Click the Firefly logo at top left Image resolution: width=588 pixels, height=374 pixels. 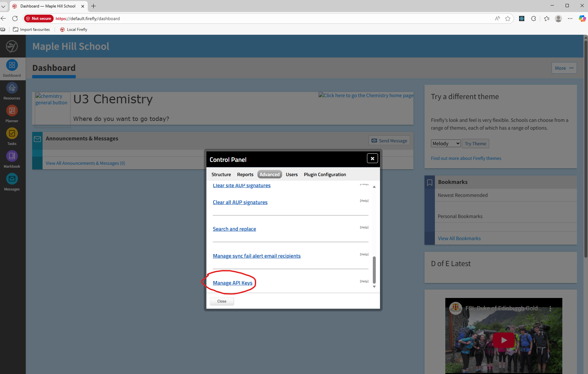tap(12, 46)
